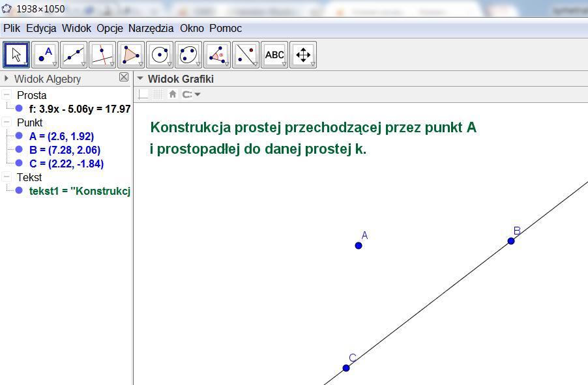Select the New Point tool
The height and width of the screenshot is (385, 588).
(45, 55)
